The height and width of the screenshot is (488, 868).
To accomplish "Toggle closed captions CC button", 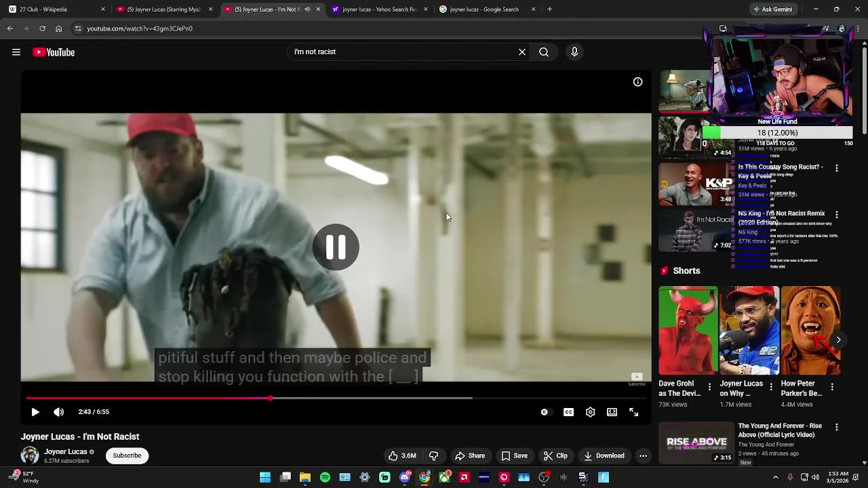I will click(x=568, y=412).
